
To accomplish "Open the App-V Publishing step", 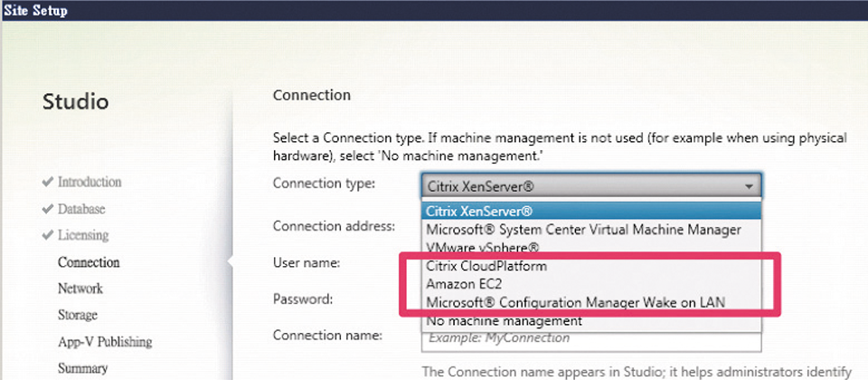I will pos(105,342).
